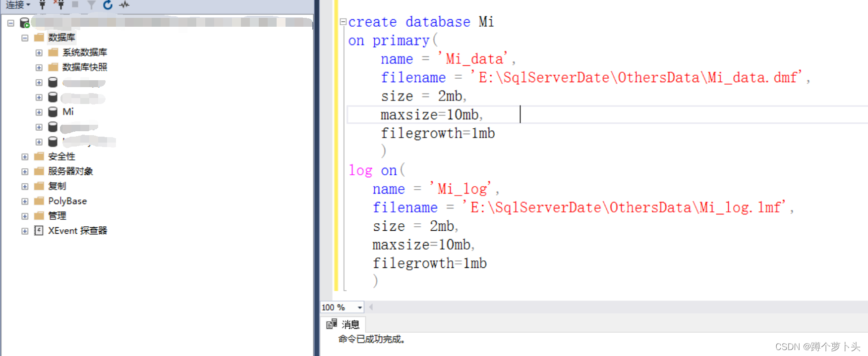Refresh the Object Explorer tree
Screen dimensions: 868x356
click(x=108, y=4)
